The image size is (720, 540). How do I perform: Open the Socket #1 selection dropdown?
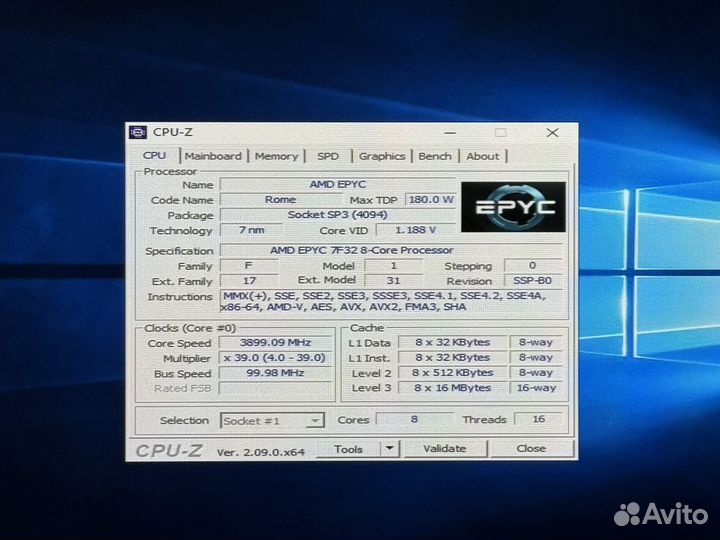[272, 421]
